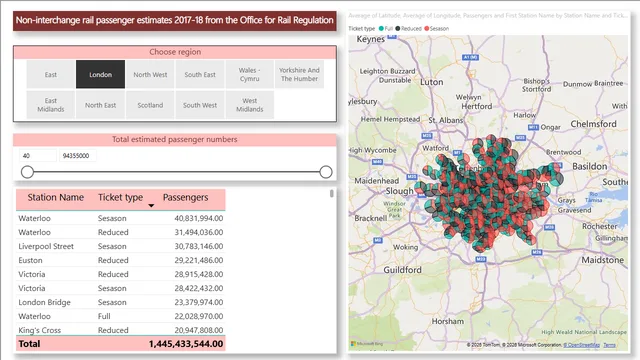Screen dimensions: 640x360
Task: Select the Scotland region tile
Action: 150,105
